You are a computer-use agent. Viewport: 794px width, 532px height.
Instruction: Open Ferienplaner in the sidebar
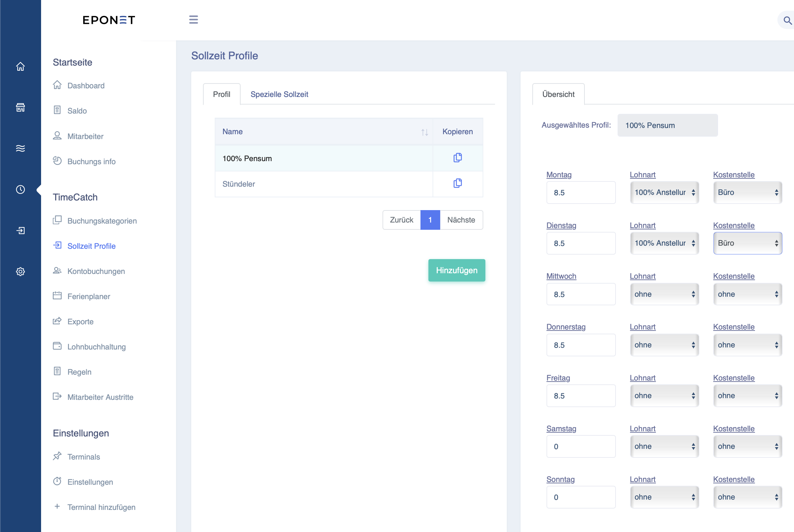(x=89, y=296)
